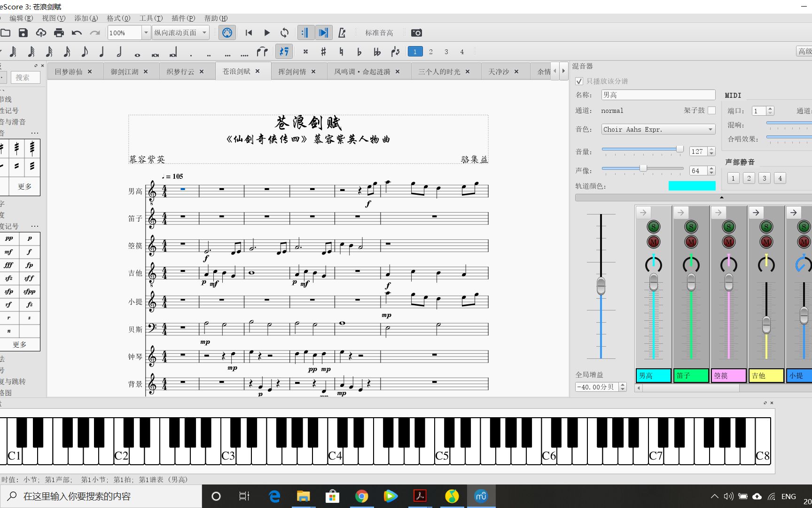812x508 pixels.
Task: Apply double sharp accidental
Action: click(305, 51)
